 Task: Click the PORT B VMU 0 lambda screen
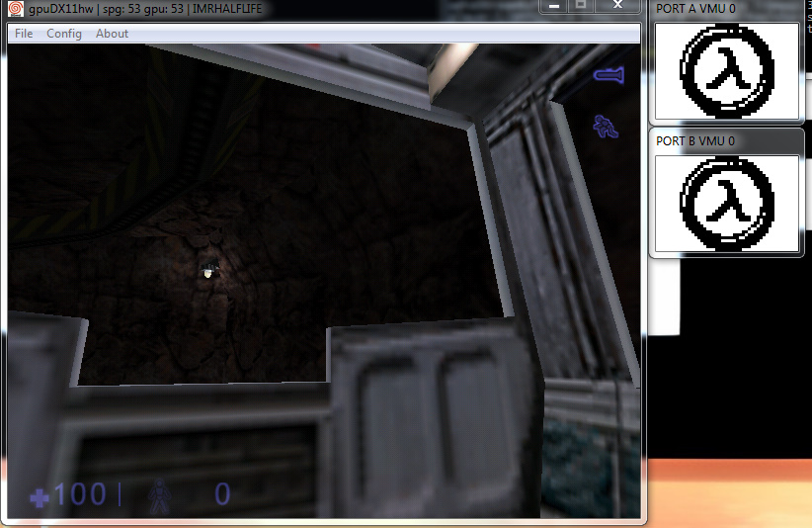(x=727, y=204)
